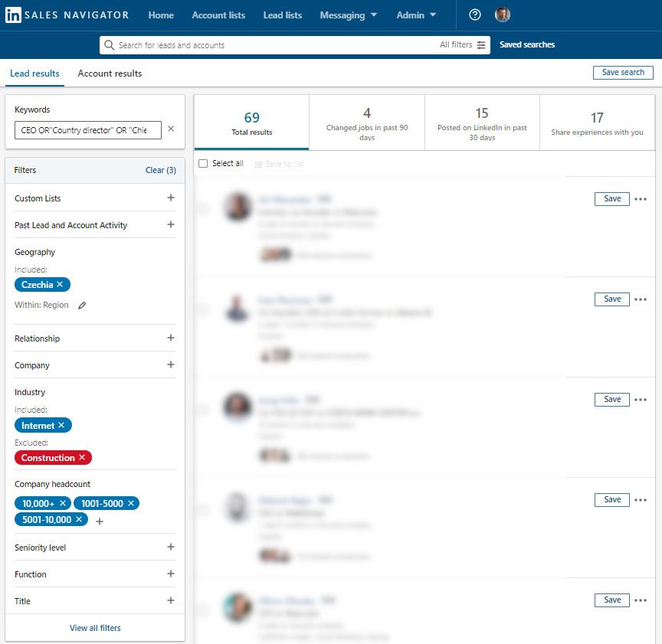Screen dimensions: 662x644
Task: Click the search magnifier icon
Action: click(x=109, y=44)
